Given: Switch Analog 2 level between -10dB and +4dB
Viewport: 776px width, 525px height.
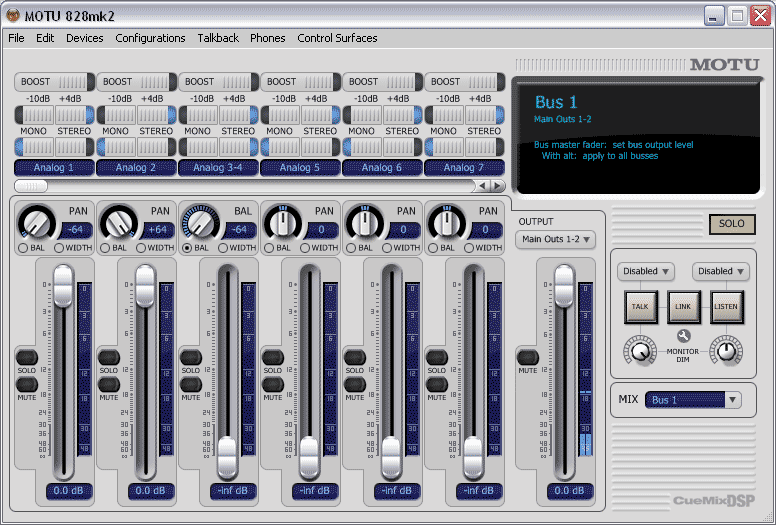Looking at the screenshot, I should pos(136,115).
